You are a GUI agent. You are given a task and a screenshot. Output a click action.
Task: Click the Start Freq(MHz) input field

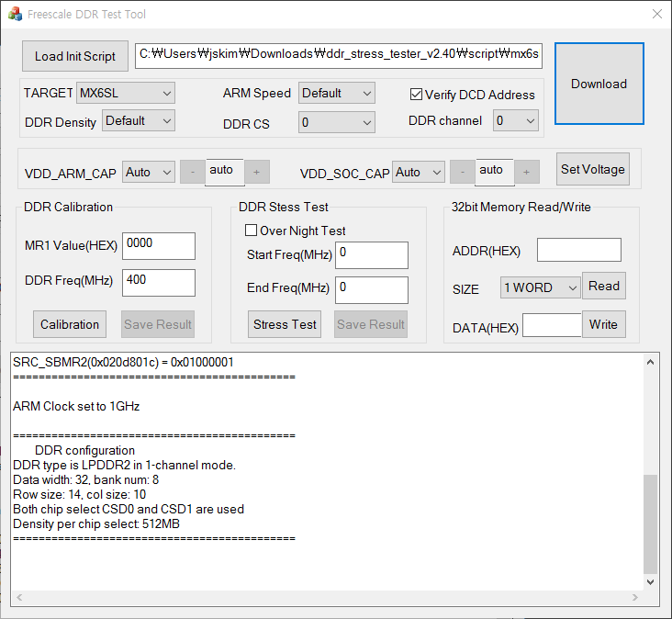click(372, 255)
